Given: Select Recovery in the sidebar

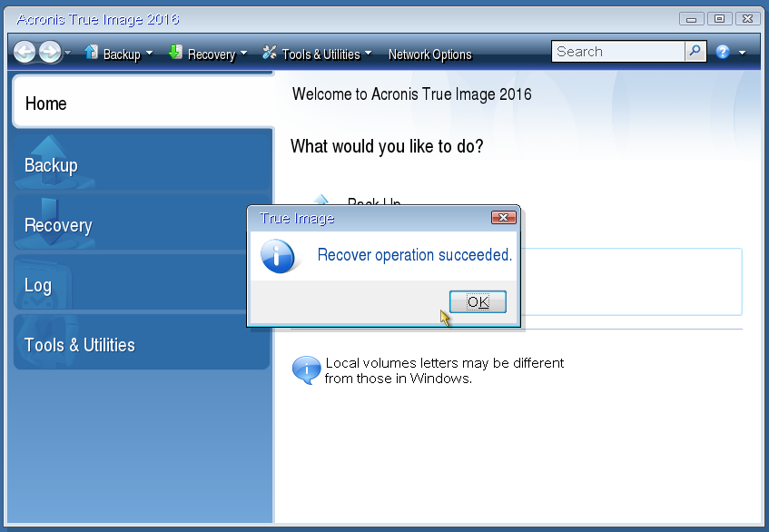Looking at the screenshot, I should pyautogui.click(x=143, y=222).
